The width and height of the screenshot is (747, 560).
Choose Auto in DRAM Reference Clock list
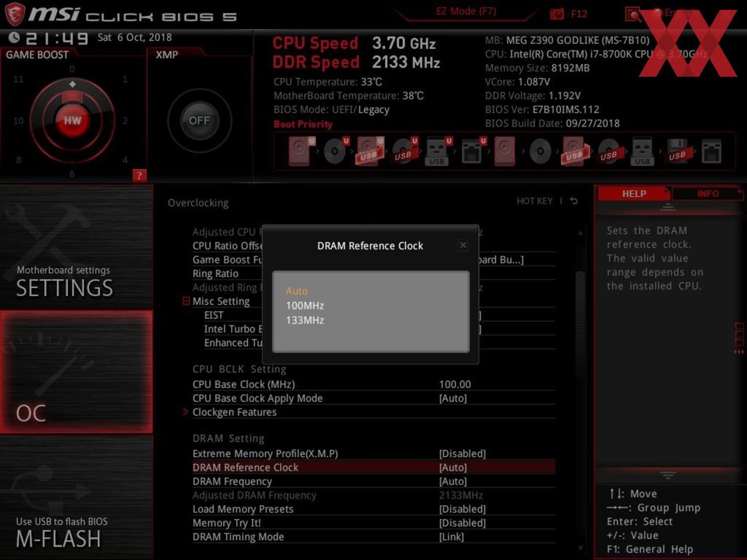tap(297, 291)
